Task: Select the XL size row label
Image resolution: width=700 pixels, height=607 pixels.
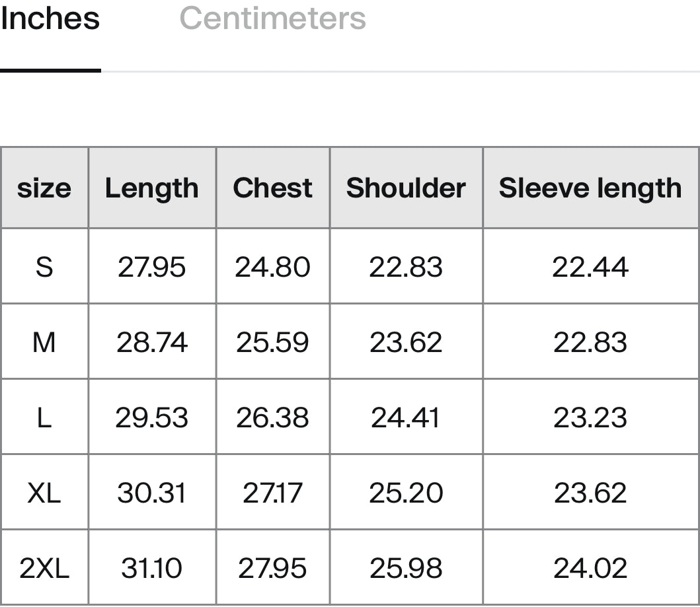Action: (44, 493)
